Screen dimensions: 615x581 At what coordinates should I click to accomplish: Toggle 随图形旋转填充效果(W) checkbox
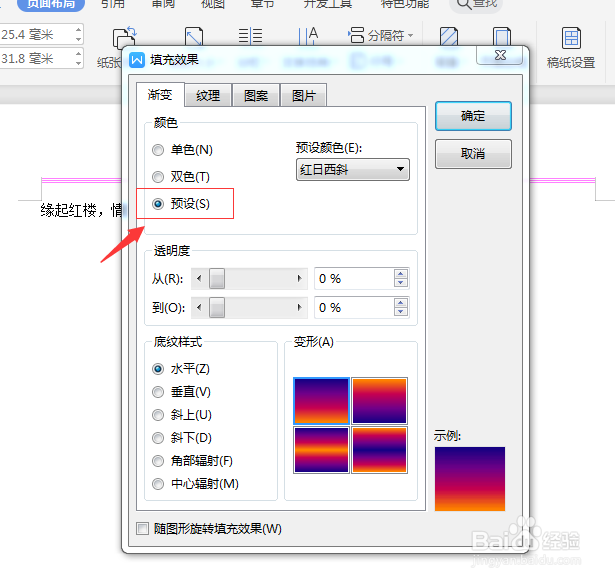(x=142, y=528)
